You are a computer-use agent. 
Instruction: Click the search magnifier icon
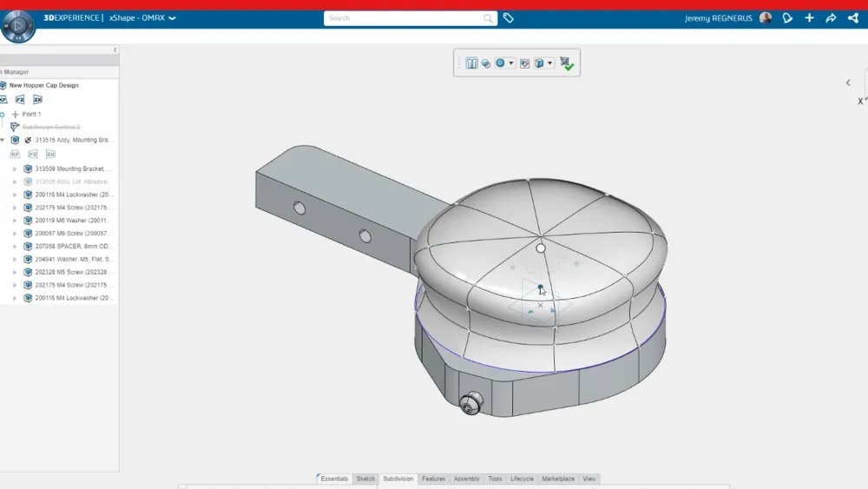pos(488,18)
